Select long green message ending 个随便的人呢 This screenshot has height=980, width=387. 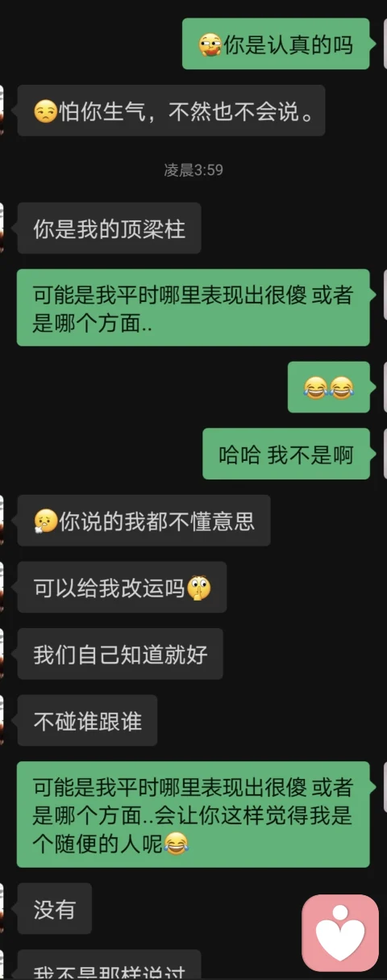point(193,815)
